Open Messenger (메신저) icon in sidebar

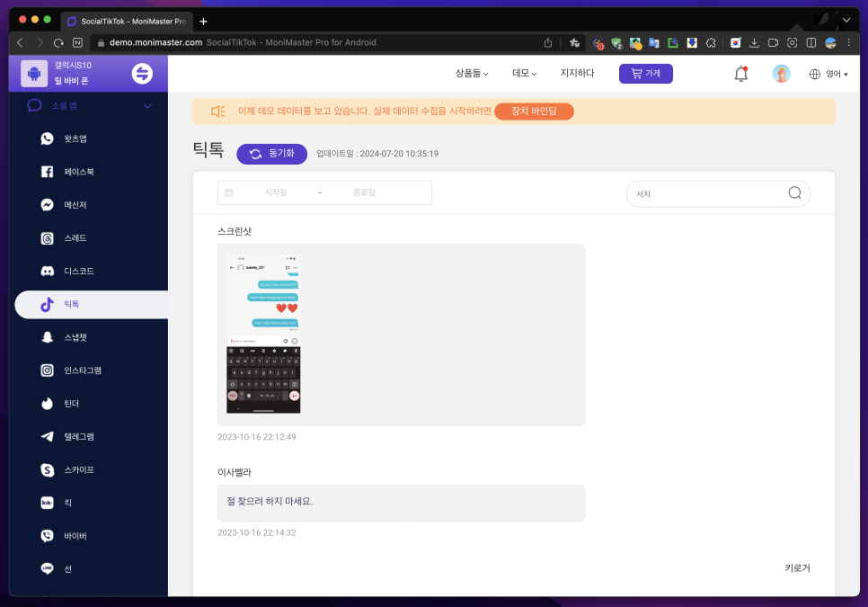pos(47,205)
